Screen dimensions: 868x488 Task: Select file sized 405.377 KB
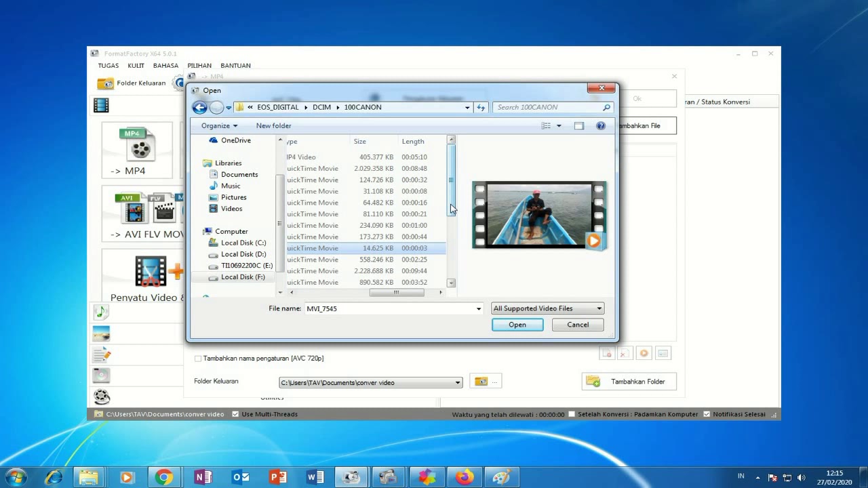(365, 157)
